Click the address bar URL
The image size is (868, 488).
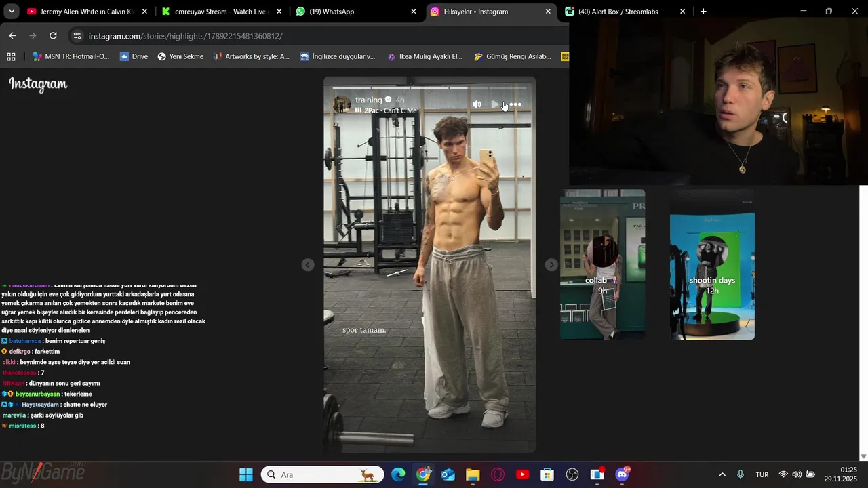coord(185,36)
